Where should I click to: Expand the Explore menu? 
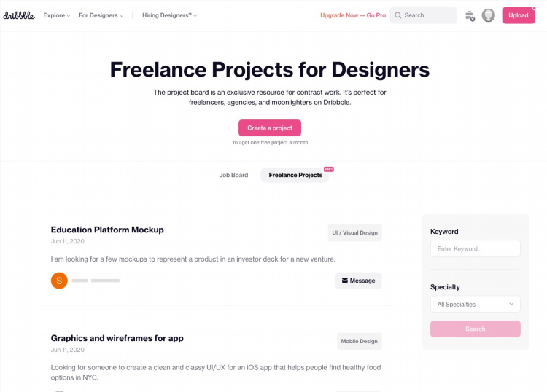point(56,15)
